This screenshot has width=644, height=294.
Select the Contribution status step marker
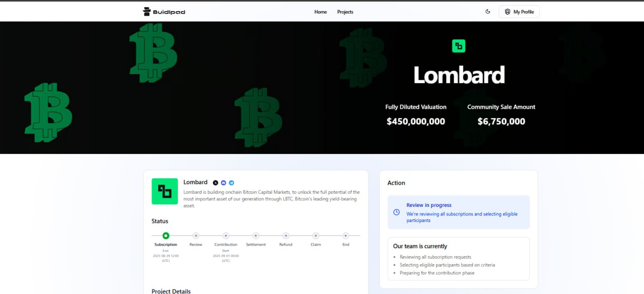click(x=226, y=236)
